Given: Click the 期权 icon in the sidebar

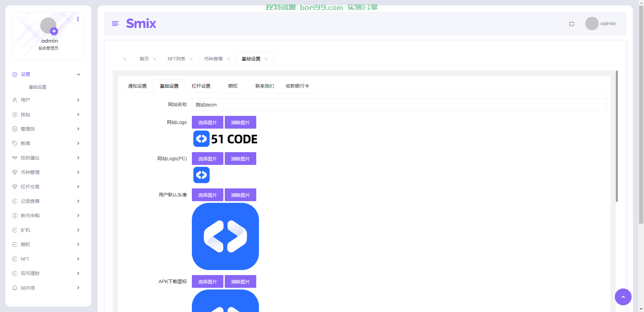Looking at the screenshot, I should (x=15, y=244).
